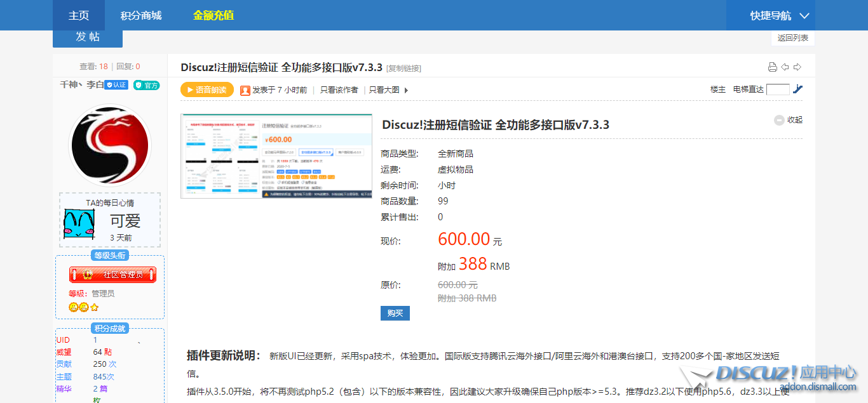Viewport: 868px width, 403px height.
Task: Open the product screenshot thumbnail
Action: coord(276,156)
